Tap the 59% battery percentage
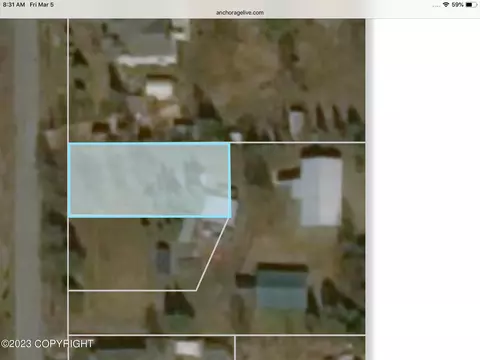The image size is (480, 360). [x=457, y=5]
